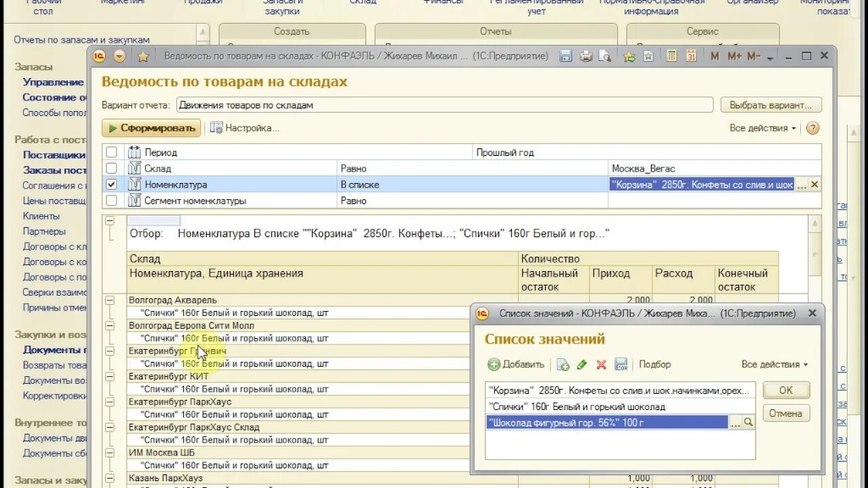Open the Партнеры link in the sidebar
Viewport: 868px width, 488px height.
(x=44, y=231)
